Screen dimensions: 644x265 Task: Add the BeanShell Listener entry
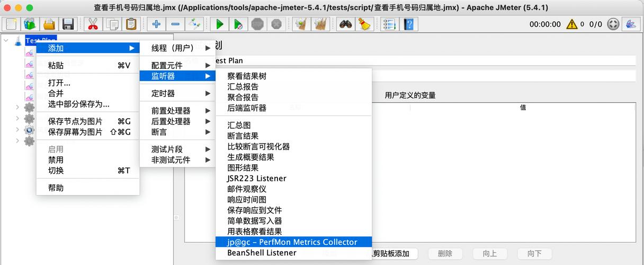pos(294,253)
